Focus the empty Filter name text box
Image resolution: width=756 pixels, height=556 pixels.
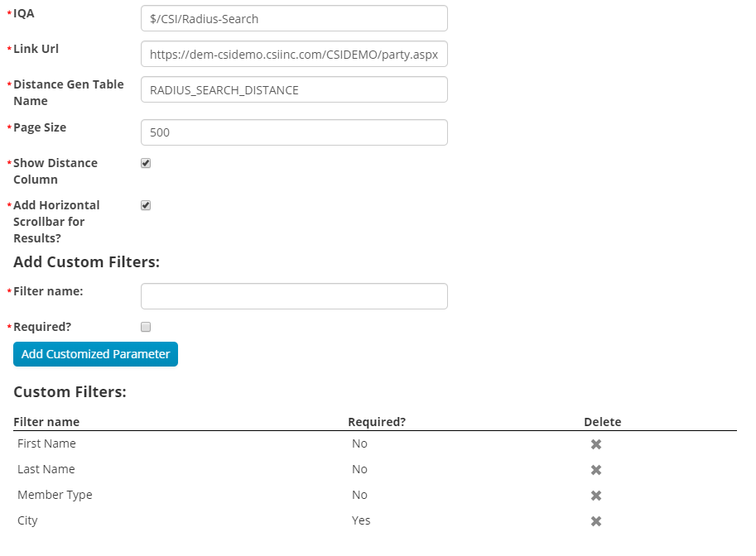(294, 296)
